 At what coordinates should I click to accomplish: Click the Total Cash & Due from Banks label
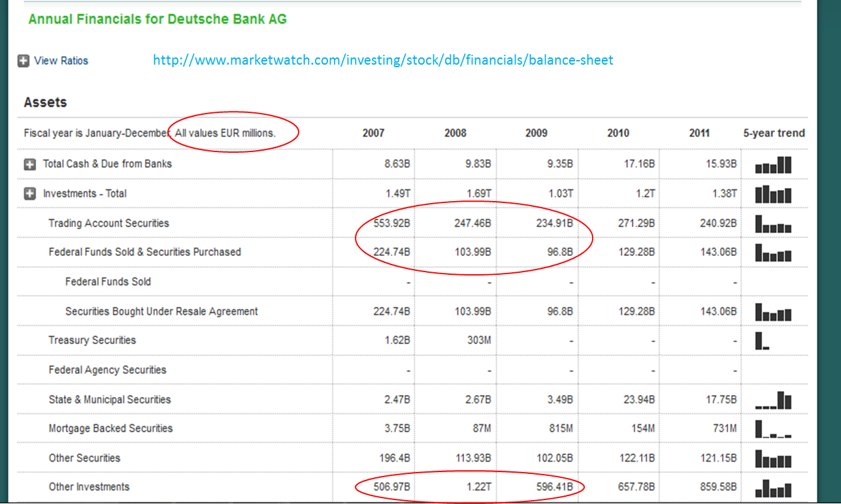[x=107, y=164]
